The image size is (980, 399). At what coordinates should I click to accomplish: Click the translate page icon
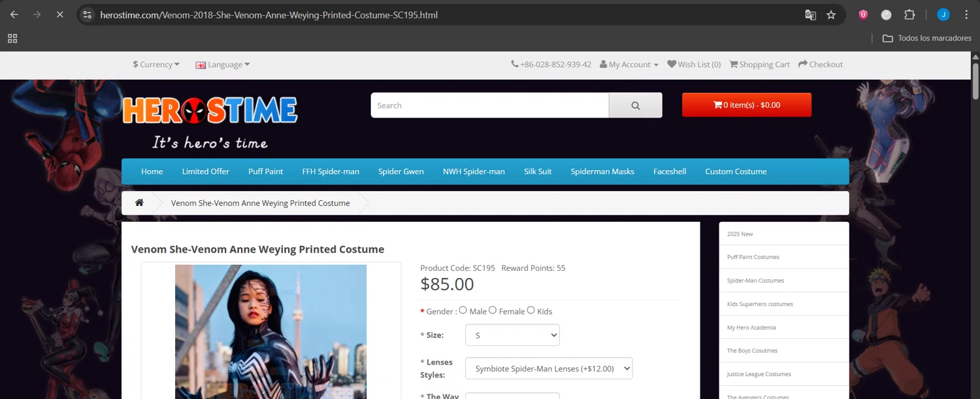click(x=810, y=14)
